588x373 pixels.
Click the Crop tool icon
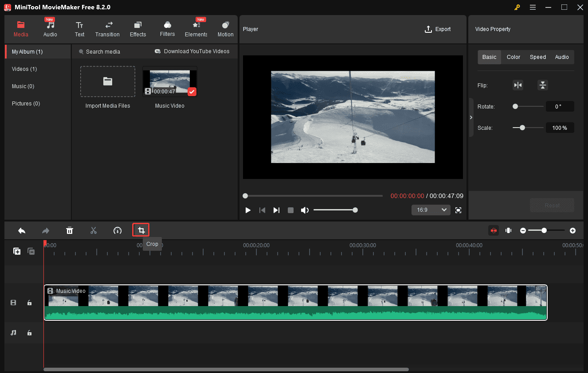141,230
